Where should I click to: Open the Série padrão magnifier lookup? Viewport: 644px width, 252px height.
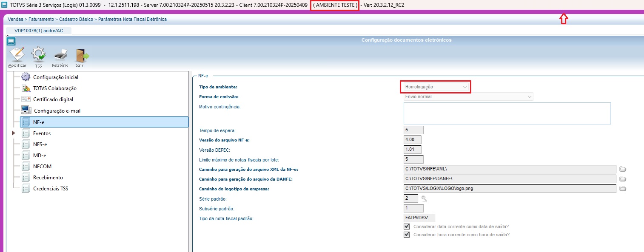tap(424, 198)
